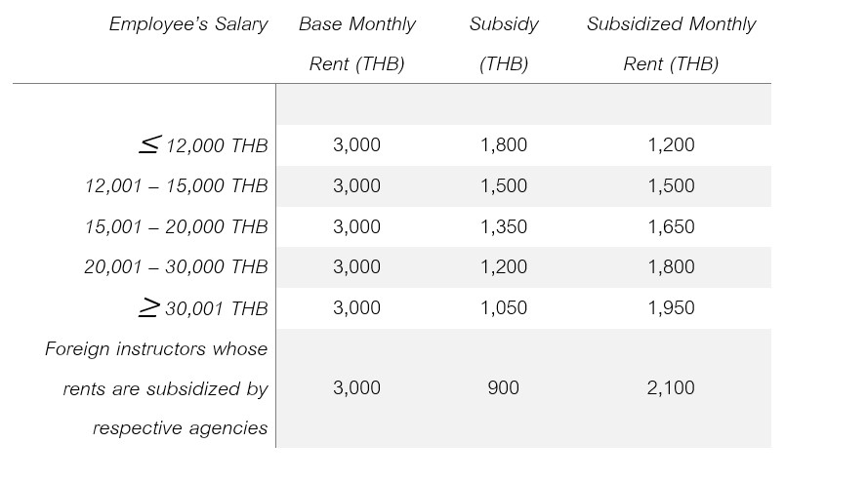This screenshot has width=868, height=484.
Task: Select the 2,100 subsidized rent value
Action: pos(671,388)
